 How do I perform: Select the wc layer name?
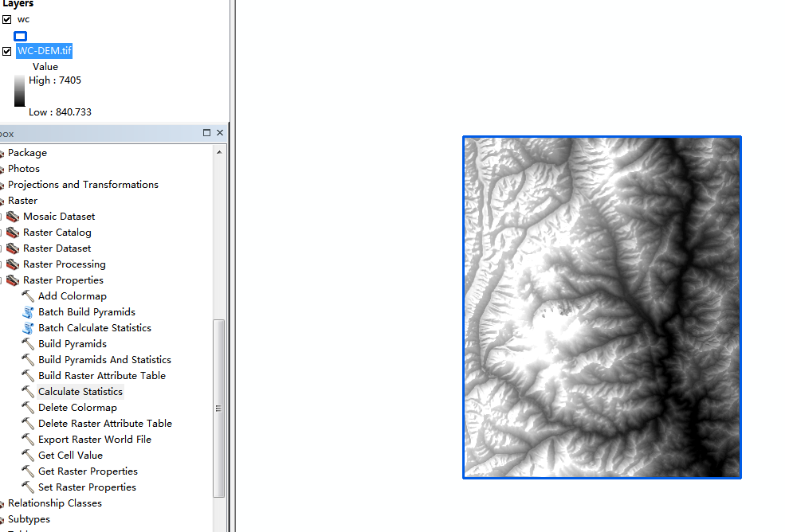click(24, 20)
